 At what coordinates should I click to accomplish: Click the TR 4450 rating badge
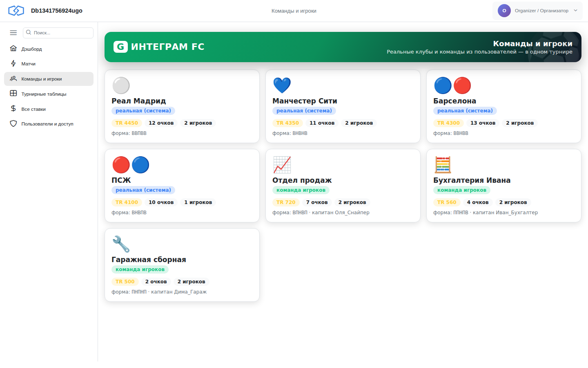tap(127, 123)
